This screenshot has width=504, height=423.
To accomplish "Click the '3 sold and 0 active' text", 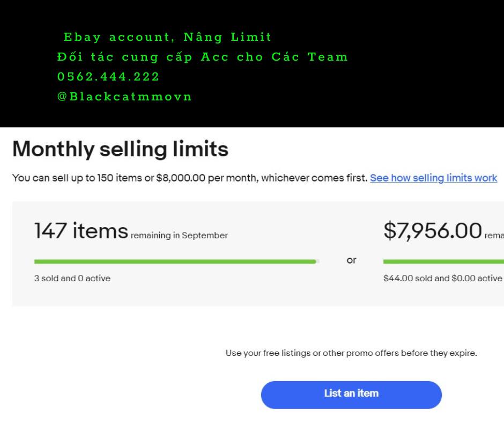I will pyautogui.click(x=72, y=279).
